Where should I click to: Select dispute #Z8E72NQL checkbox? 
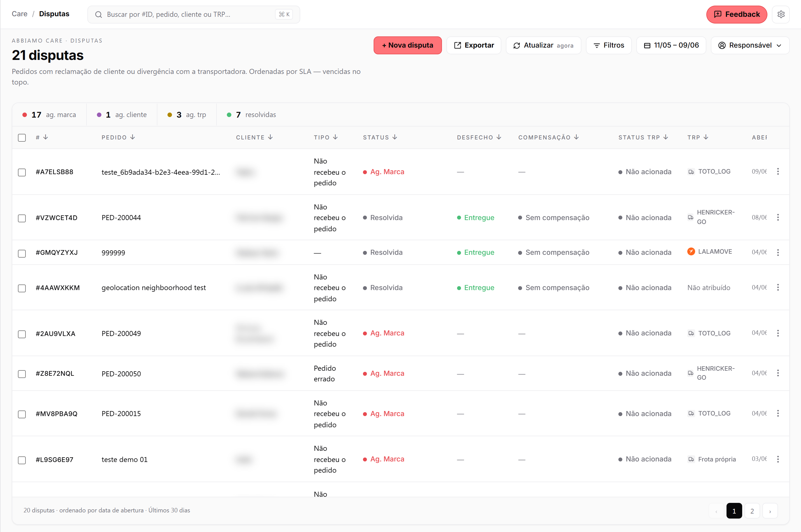(x=22, y=374)
